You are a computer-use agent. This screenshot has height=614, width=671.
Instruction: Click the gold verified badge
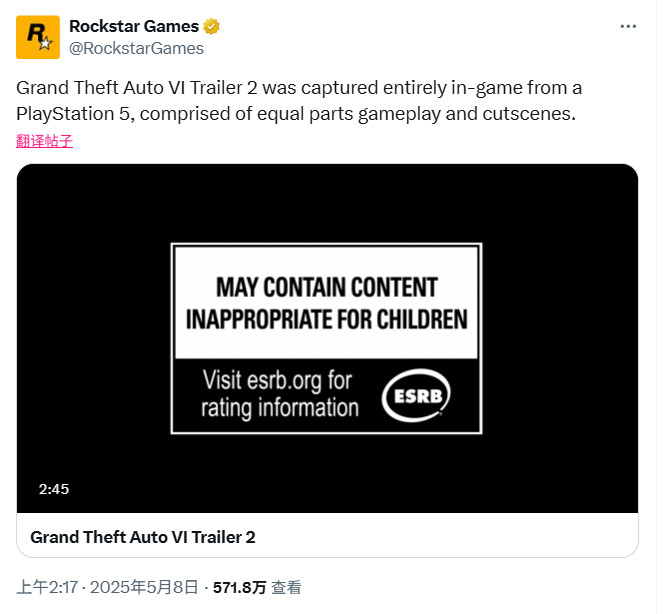pyautogui.click(x=212, y=26)
